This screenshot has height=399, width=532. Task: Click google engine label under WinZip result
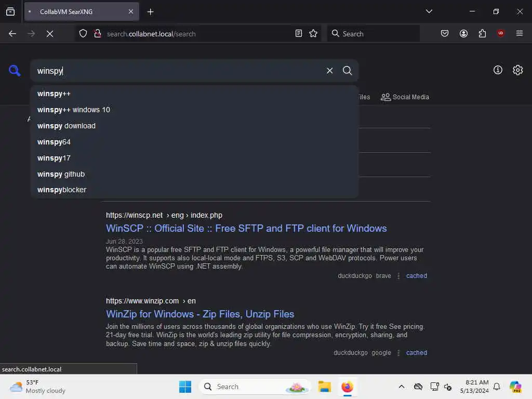pos(381,353)
